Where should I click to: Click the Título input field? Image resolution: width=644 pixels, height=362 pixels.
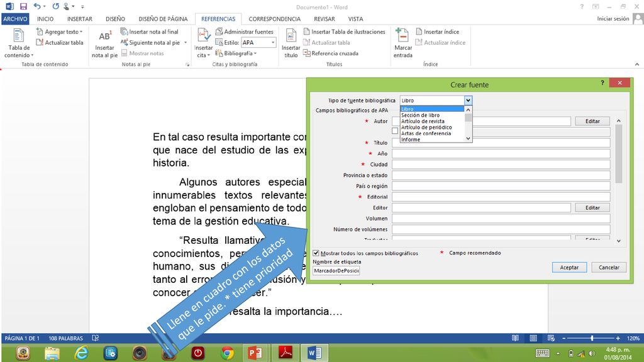501,143
